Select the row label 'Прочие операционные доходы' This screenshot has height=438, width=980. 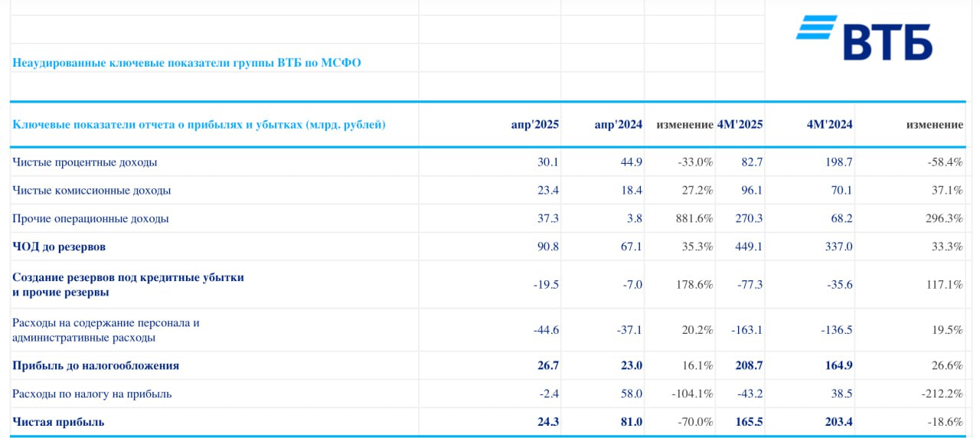tap(90, 218)
